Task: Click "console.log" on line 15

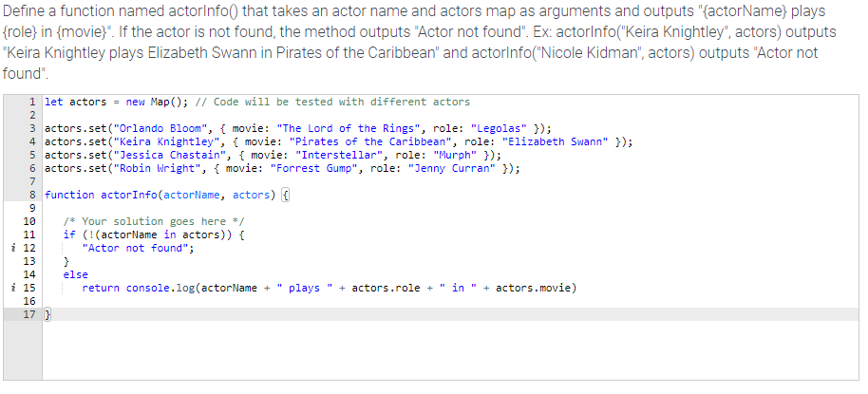Action: point(160,288)
